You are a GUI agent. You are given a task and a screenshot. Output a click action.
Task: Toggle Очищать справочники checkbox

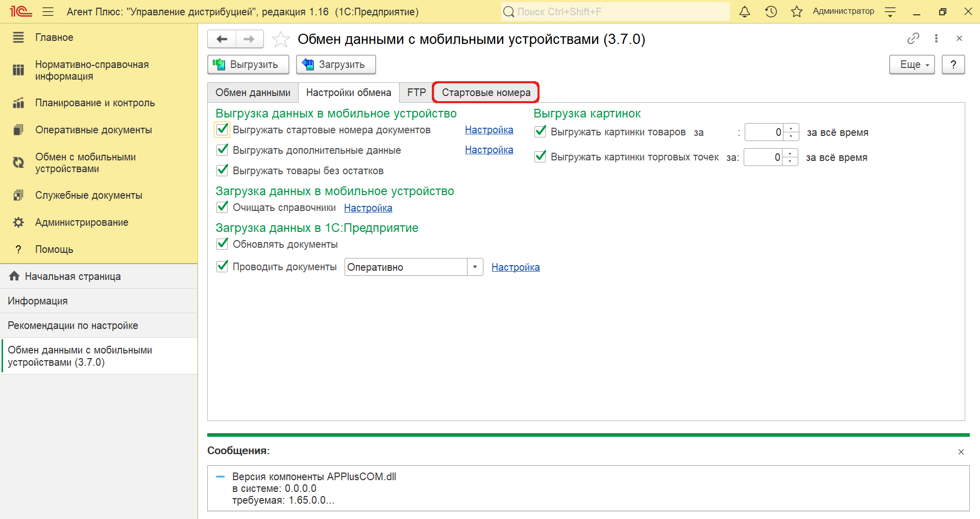click(222, 207)
